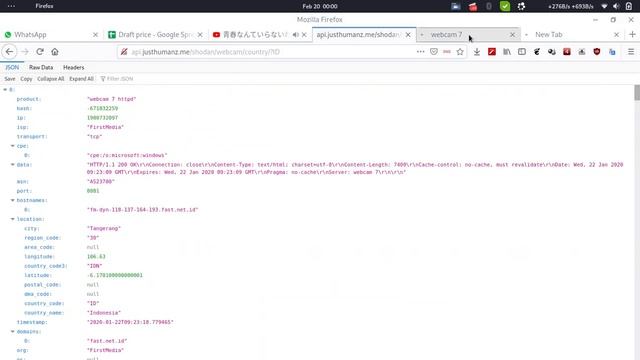640x360 pixels.
Task: Open the volume indicator in system tray
Action: pyautogui.click(x=616, y=6)
